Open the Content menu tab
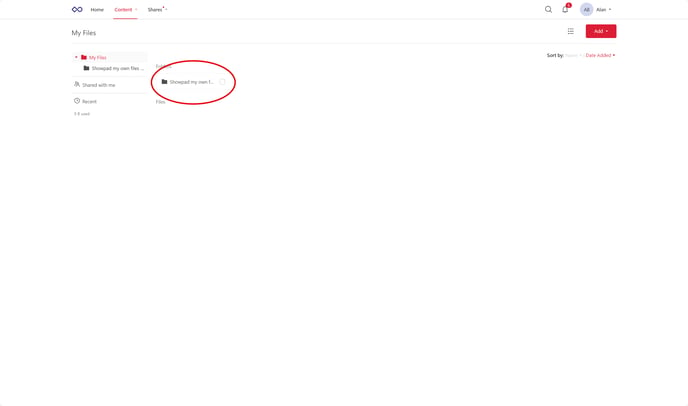 point(125,10)
